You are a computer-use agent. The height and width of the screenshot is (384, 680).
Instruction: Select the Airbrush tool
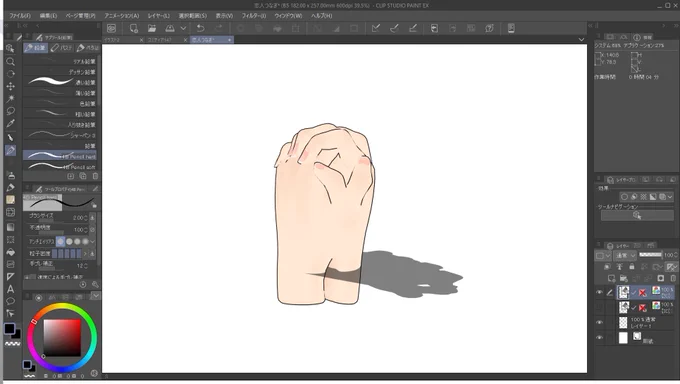click(x=10, y=175)
